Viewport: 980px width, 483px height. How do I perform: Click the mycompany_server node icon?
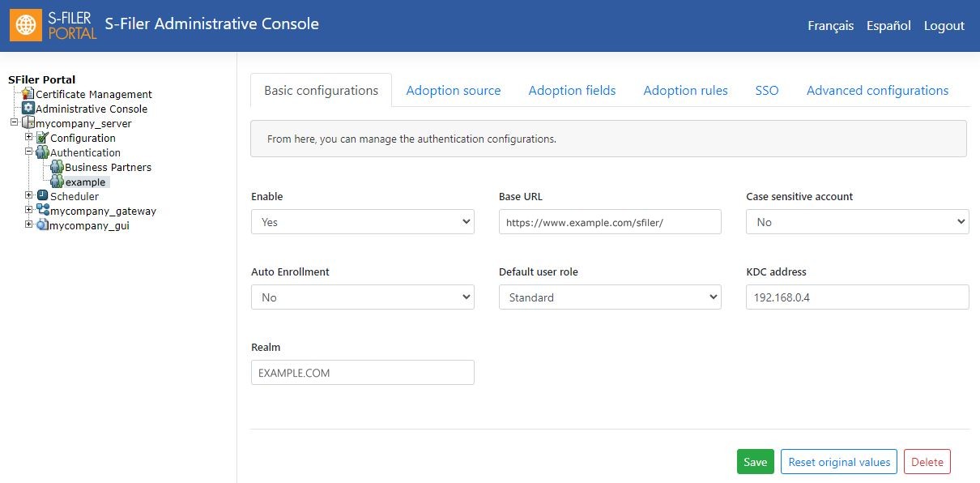[x=28, y=123]
